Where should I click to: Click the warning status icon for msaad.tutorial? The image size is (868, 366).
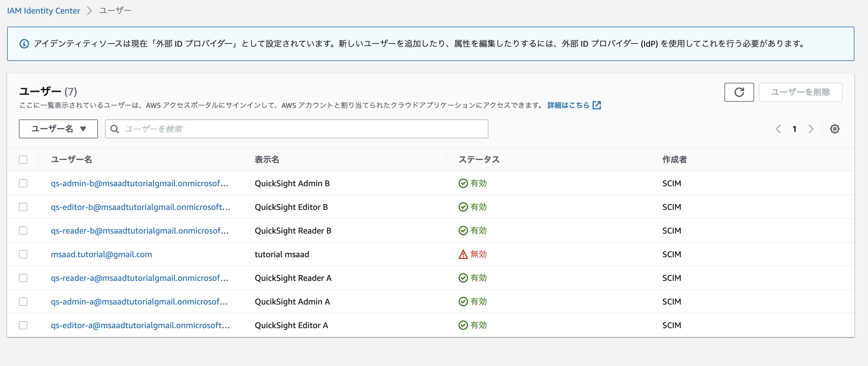tap(463, 254)
